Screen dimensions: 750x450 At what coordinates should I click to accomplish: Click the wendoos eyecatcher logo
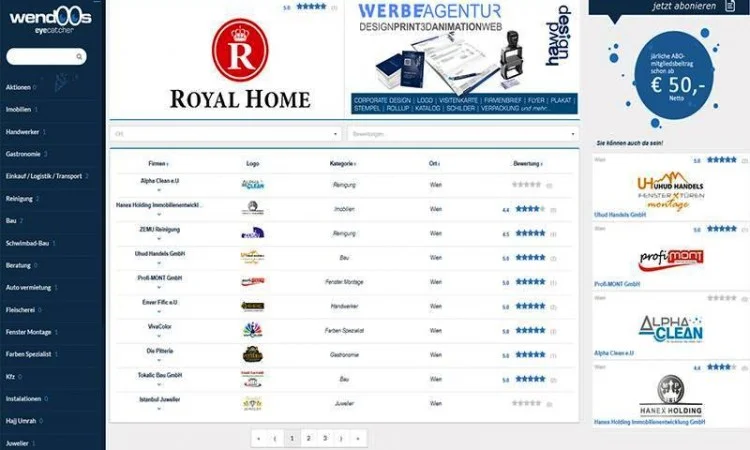pos(50,21)
